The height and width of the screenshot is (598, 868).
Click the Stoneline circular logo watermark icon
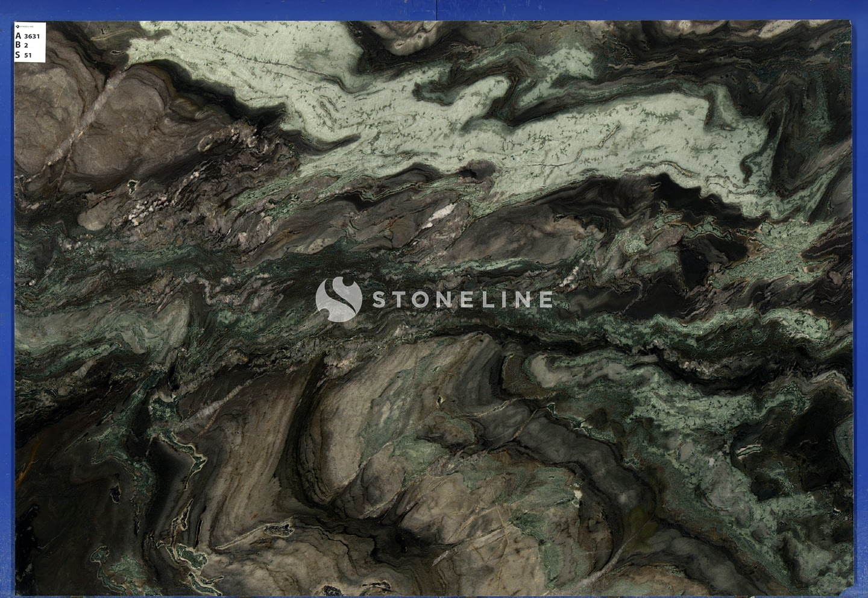point(338,299)
